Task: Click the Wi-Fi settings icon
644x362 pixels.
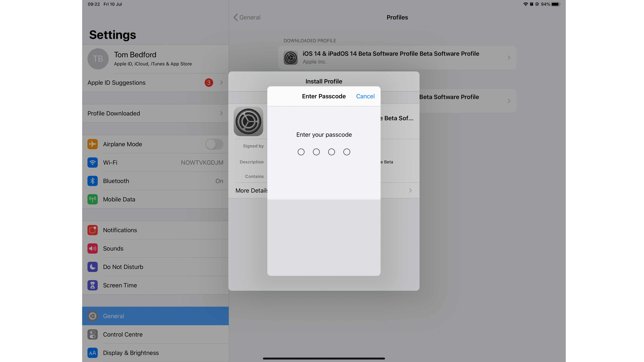Action: 93,162
